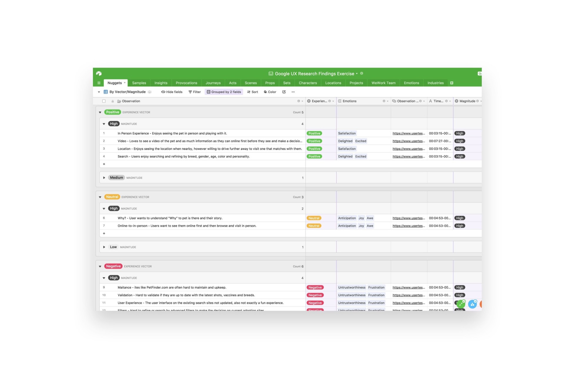Expand the Low magnitude group

[x=104, y=247]
